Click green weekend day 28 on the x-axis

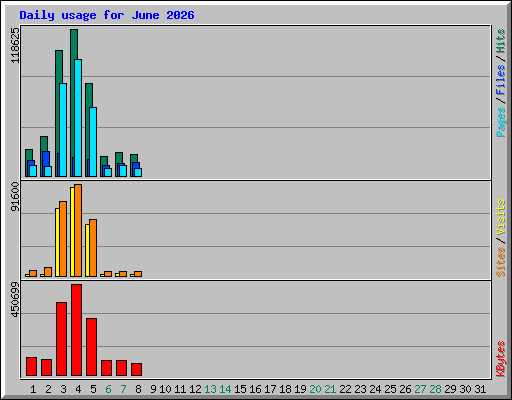tap(435, 389)
